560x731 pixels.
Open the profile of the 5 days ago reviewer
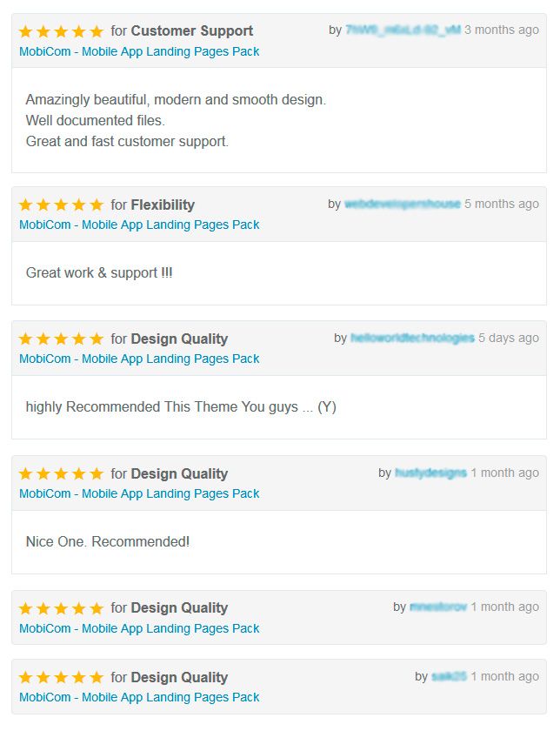click(412, 338)
